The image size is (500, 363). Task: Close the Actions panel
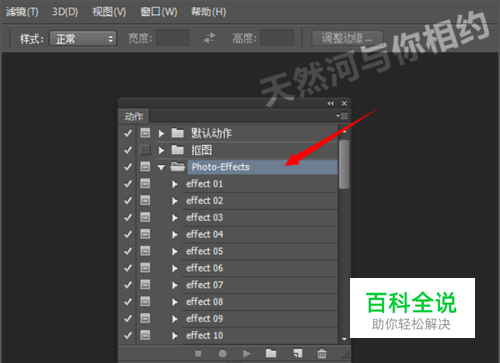pos(344,103)
